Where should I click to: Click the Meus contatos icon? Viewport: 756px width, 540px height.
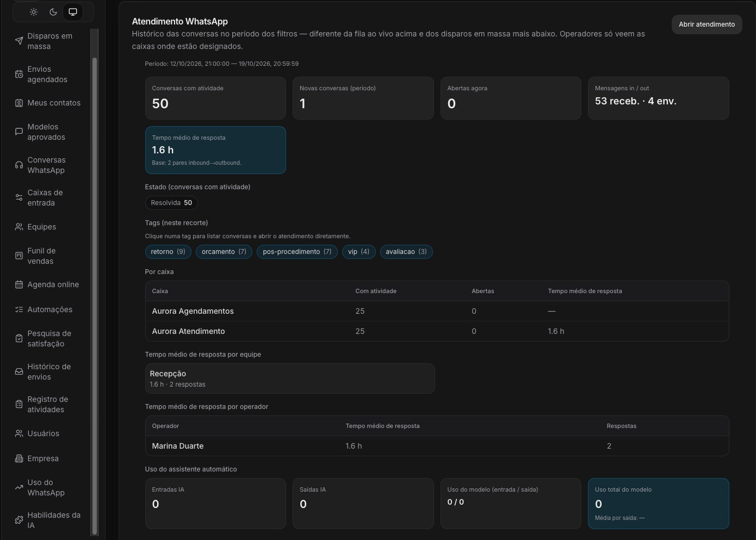[19, 103]
